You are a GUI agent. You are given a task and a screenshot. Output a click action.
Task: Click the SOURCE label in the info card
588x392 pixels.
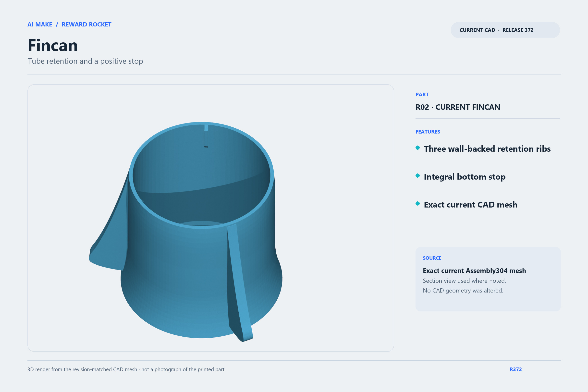[x=432, y=258]
